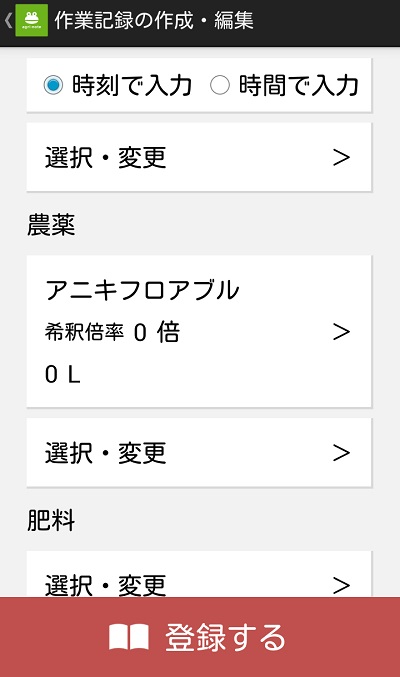
Task: Expand 選択・変更 chevron under 農薬
Action: pos(341,452)
